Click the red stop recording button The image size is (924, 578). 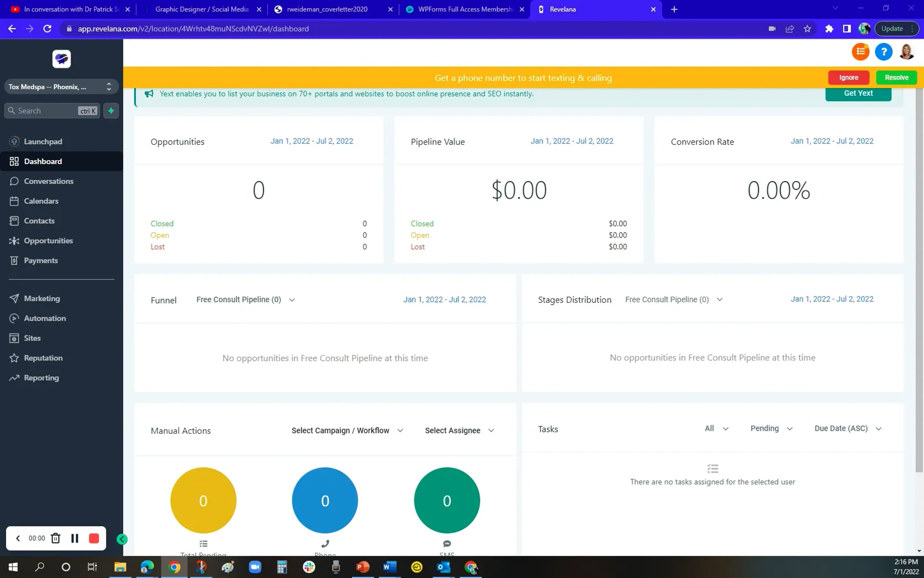coord(94,538)
